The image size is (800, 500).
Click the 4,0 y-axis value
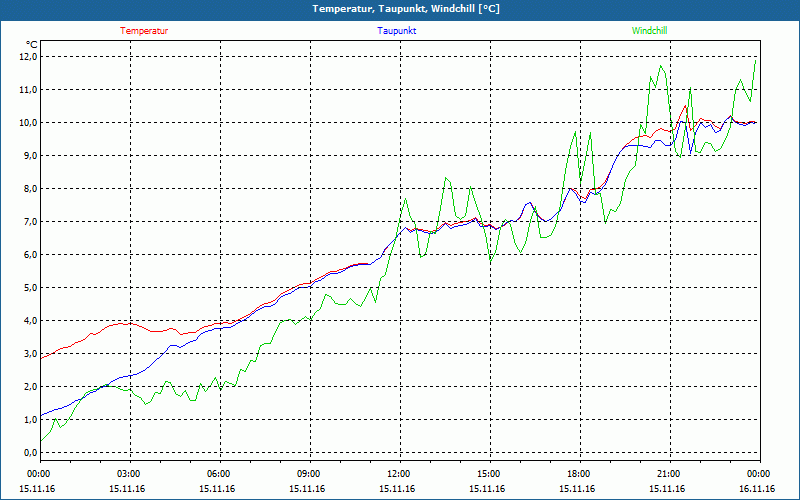pyautogui.click(x=30, y=320)
